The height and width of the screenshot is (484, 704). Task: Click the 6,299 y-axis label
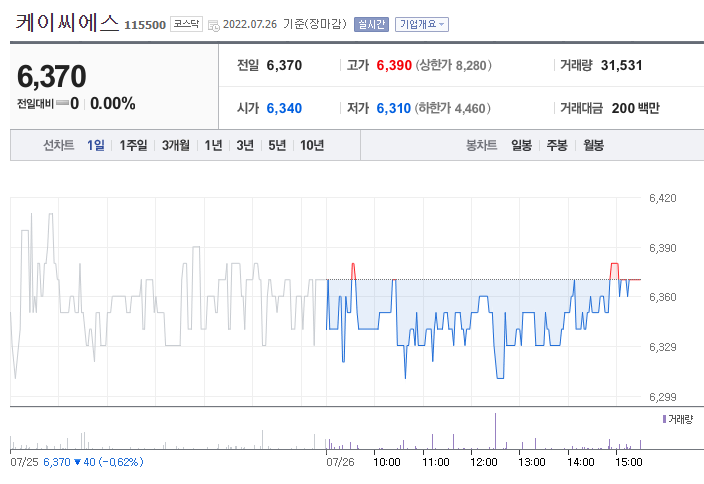click(663, 397)
